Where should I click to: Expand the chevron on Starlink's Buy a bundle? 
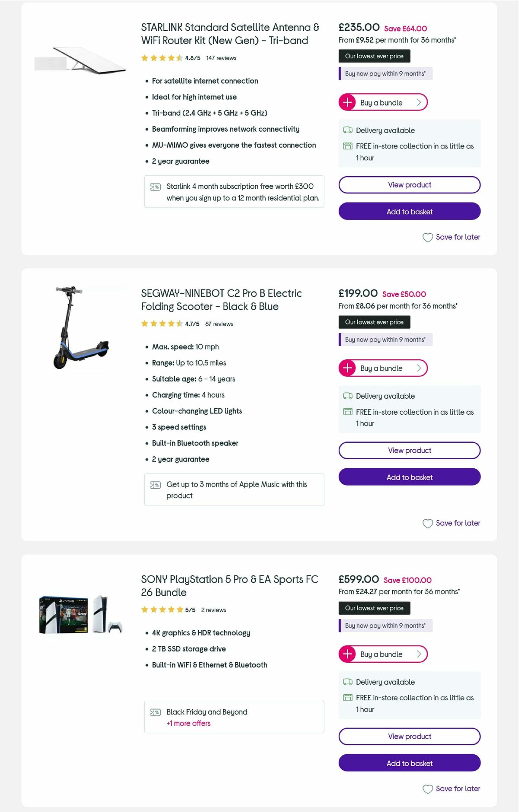pos(418,103)
